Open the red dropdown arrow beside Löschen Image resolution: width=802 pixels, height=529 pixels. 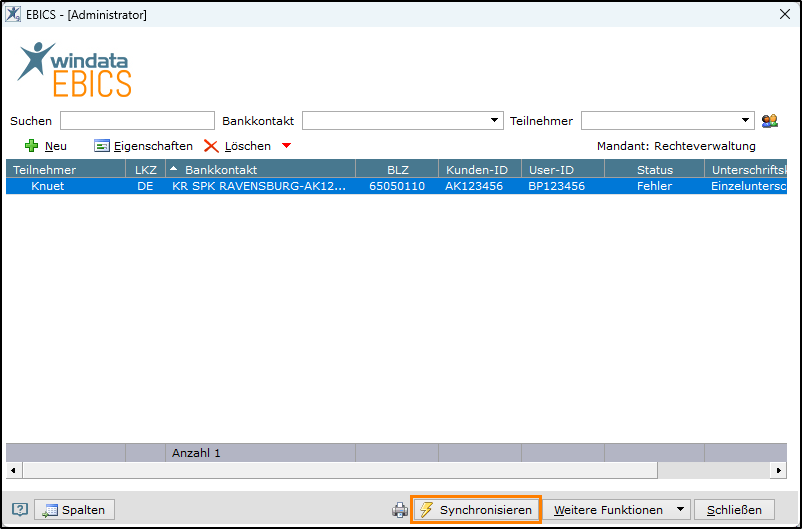[x=286, y=146]
